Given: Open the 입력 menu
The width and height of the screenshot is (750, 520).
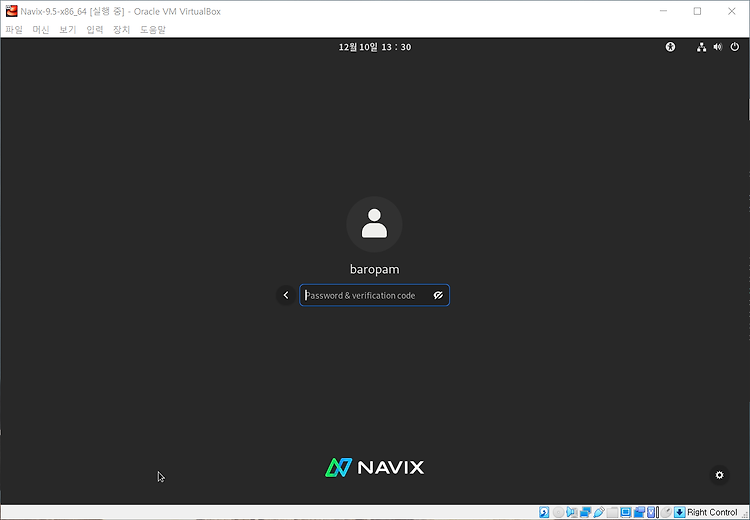Looking at the screenshot, I should click(x=95, y=30).
